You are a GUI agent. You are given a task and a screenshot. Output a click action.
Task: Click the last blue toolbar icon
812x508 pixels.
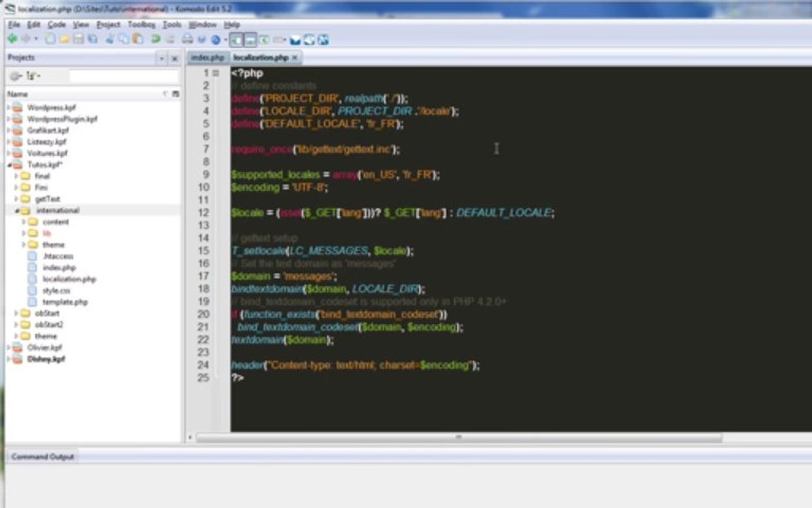[324, 40]
